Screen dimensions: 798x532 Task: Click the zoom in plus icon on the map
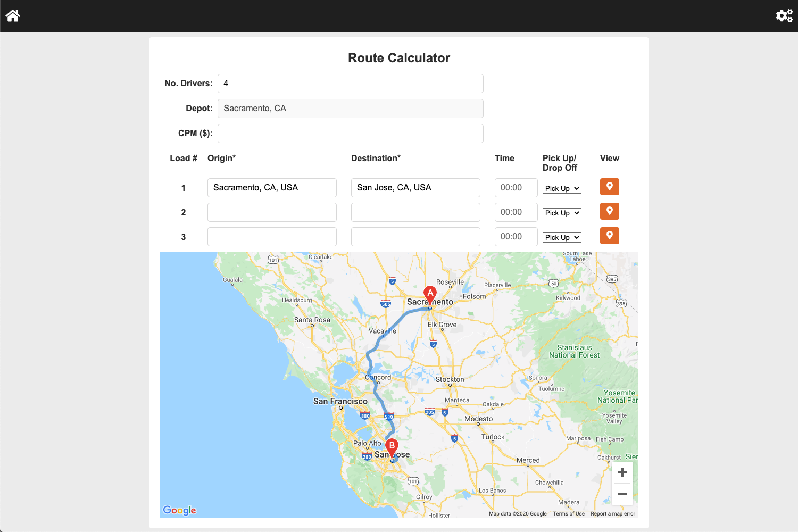(622, 472)
